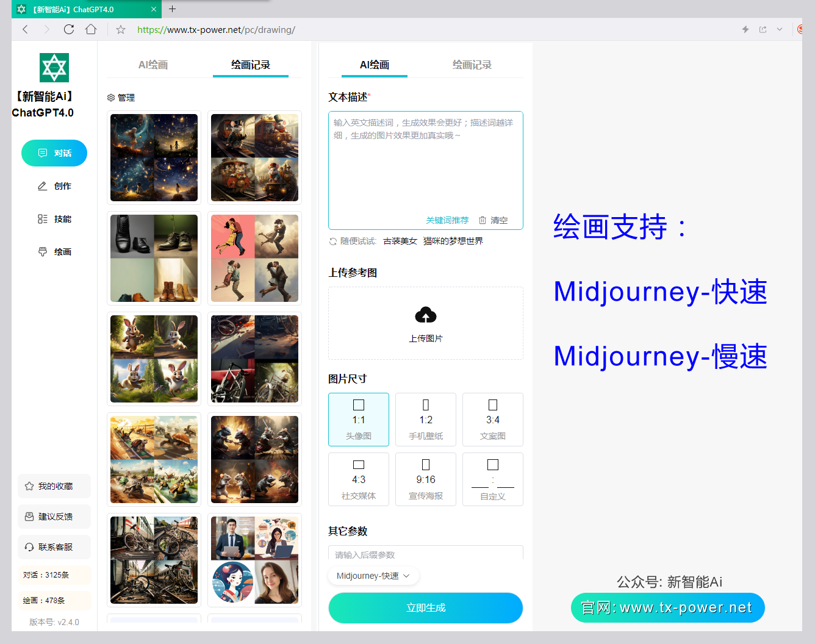Switch to right panel 绘画记录 tab
The image size is (815, 644).
[x=472, y=65]
